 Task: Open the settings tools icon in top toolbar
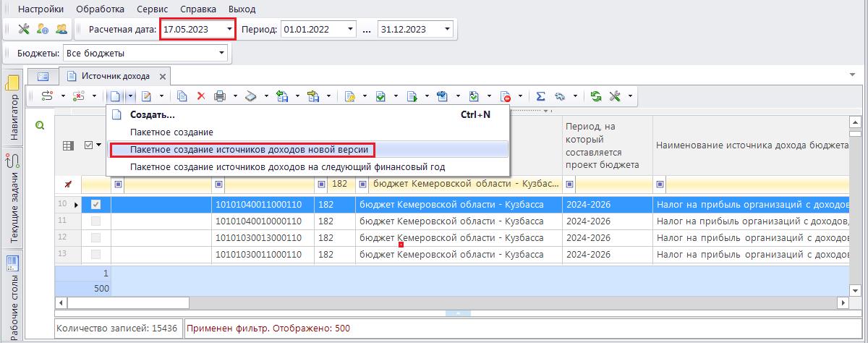coord(24,30)
